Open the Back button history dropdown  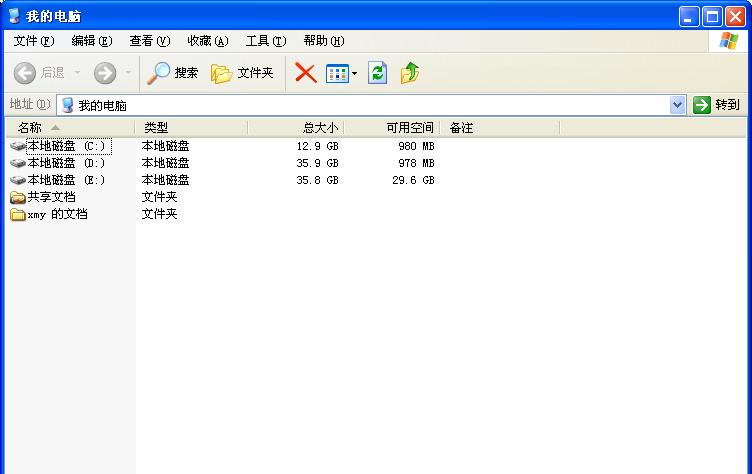point(77,73)
